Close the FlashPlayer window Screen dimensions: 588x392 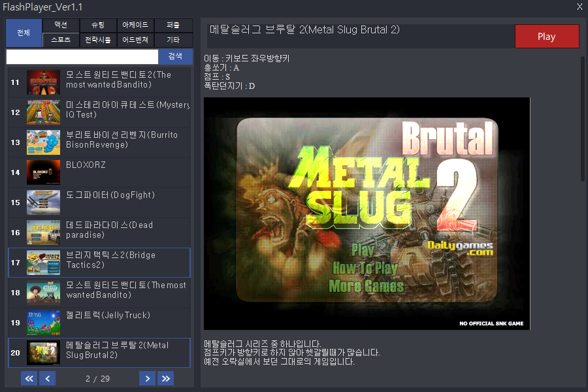click(x=580, y=7)
